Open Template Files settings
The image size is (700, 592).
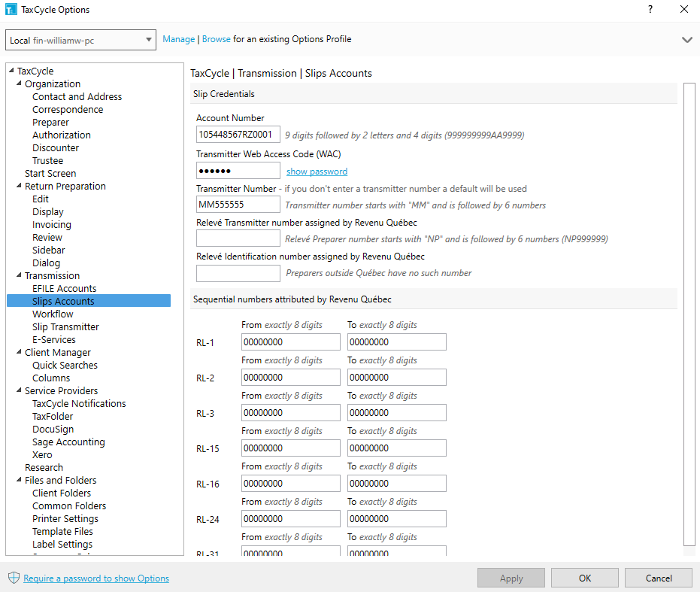point(62,532)
